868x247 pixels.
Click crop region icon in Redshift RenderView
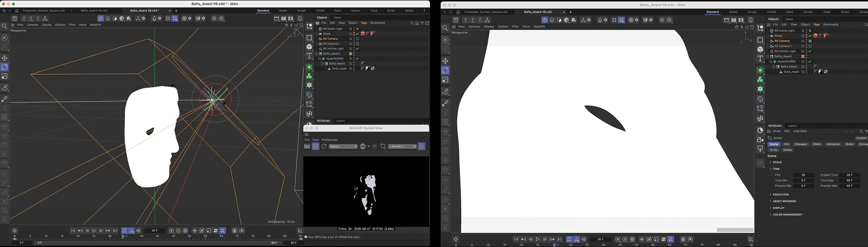(383, 146)
